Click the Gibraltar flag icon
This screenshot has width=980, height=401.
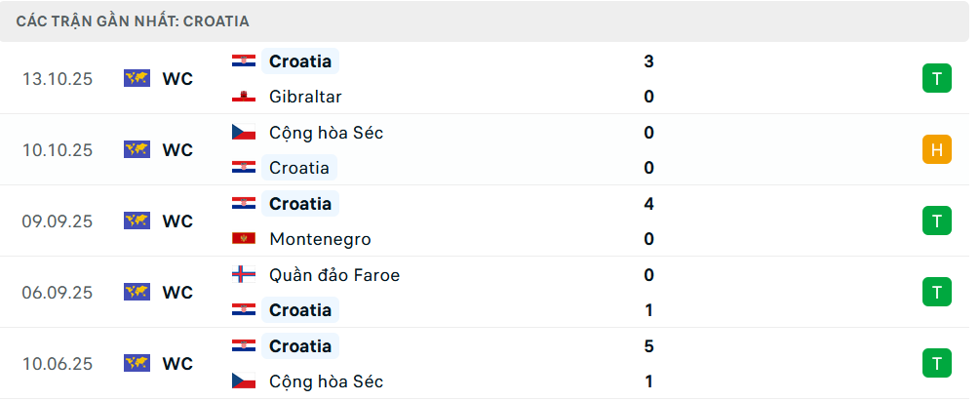point(243,97)
